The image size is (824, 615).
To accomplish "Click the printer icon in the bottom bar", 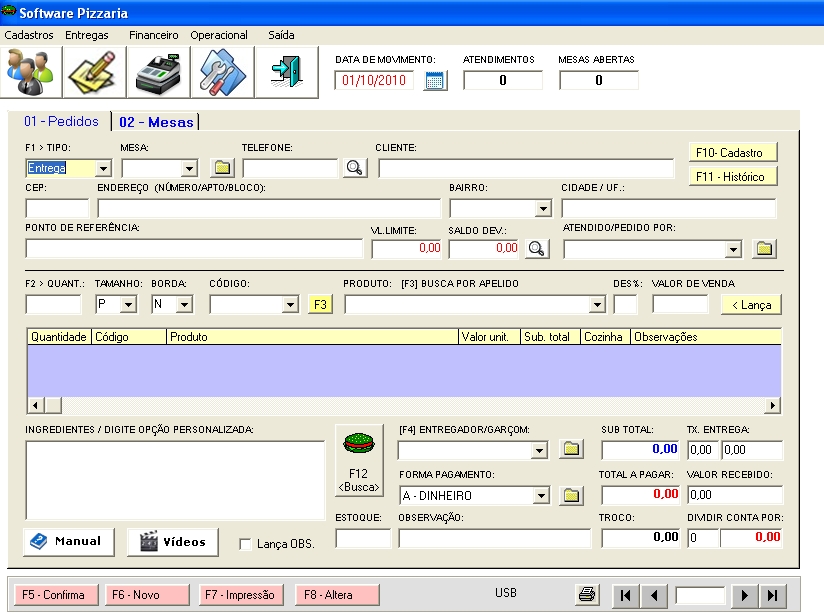I will click(x=588, y=595).
